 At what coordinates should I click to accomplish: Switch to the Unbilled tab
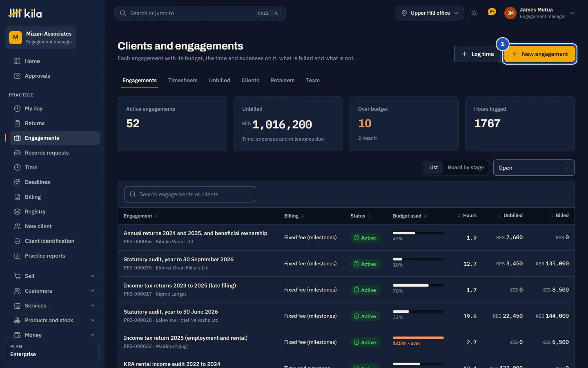[220, 80]
